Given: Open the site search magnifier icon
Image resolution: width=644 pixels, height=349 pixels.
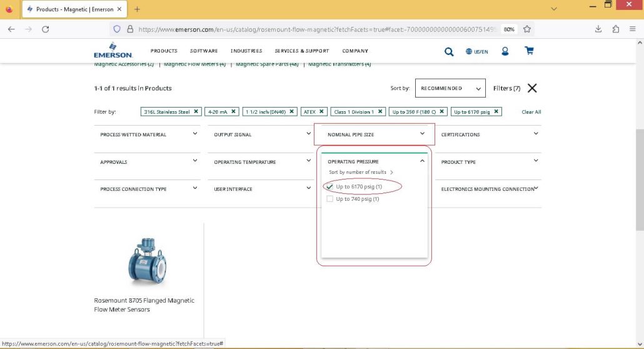Looking at the screenshot, I should 449,51.
